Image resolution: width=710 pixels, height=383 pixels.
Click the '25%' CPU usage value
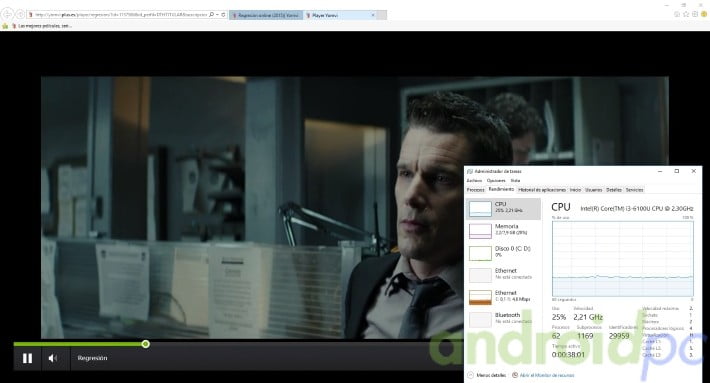559,317
